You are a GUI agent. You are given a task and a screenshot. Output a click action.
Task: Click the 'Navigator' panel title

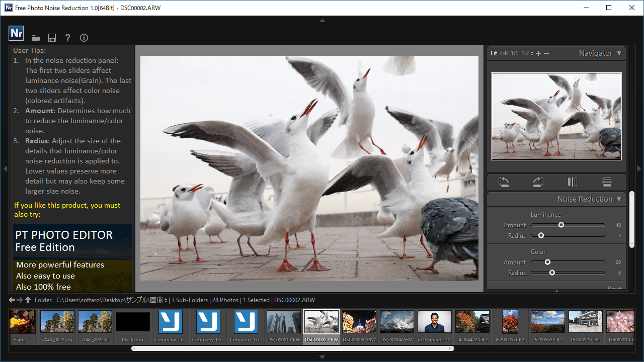coord(596,53)
